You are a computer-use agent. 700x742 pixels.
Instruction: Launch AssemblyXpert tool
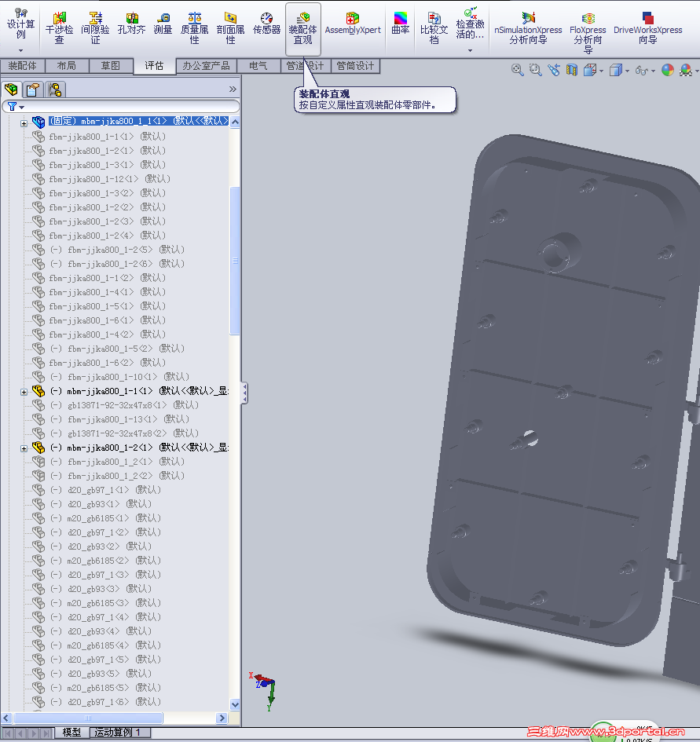353,24
